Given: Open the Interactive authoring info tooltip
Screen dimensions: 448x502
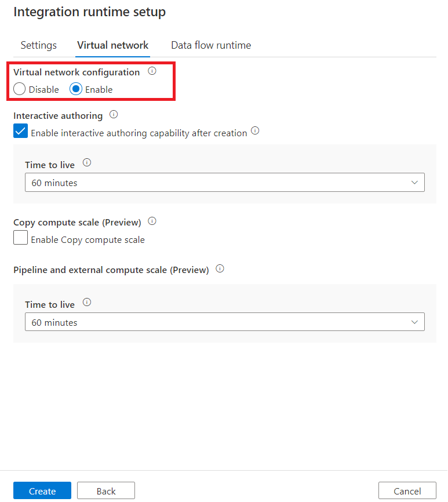Looking at the screenshot, I should pos(113,115).
